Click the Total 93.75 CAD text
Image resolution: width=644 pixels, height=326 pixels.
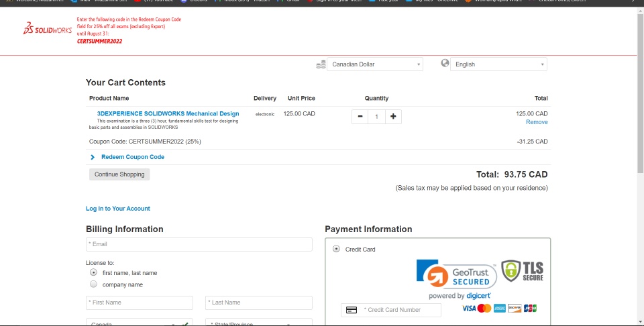point(512,174)
